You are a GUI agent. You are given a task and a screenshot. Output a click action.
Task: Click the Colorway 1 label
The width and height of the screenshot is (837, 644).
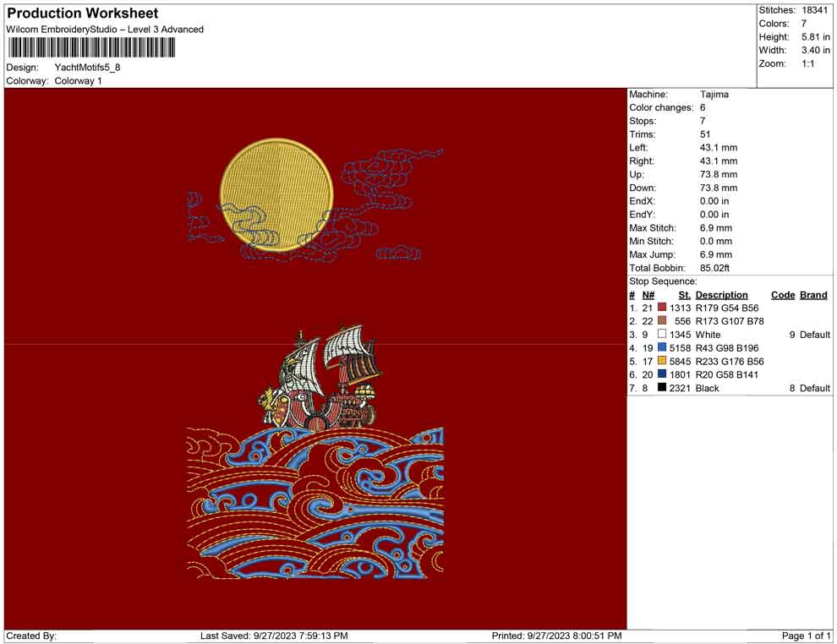coord(79,82)
